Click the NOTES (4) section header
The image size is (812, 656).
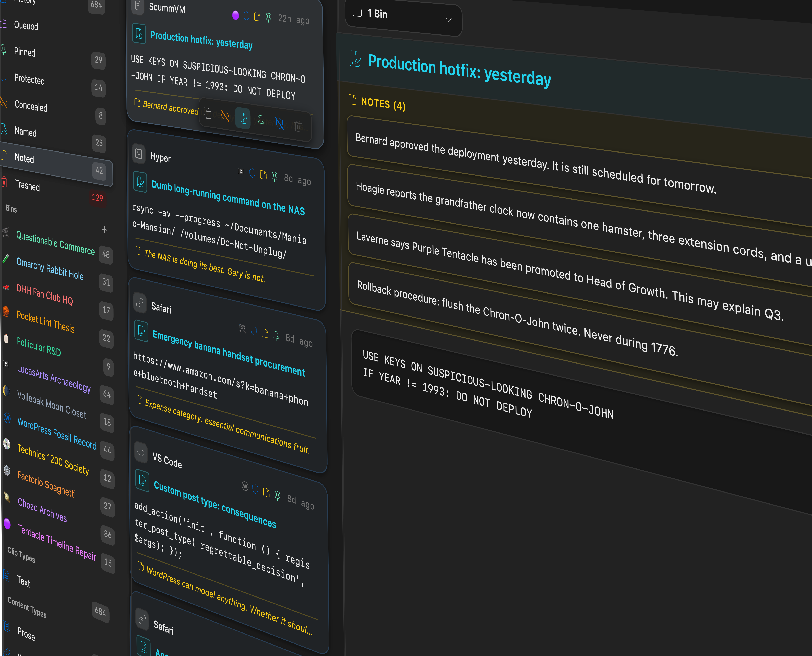[x=377, y=103]
